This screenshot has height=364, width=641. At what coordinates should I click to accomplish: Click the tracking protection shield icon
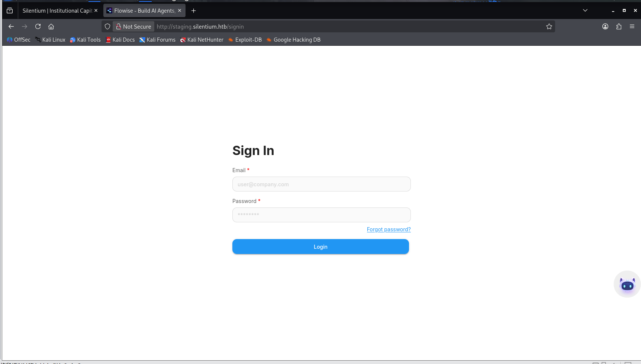[x=107, y=26]
